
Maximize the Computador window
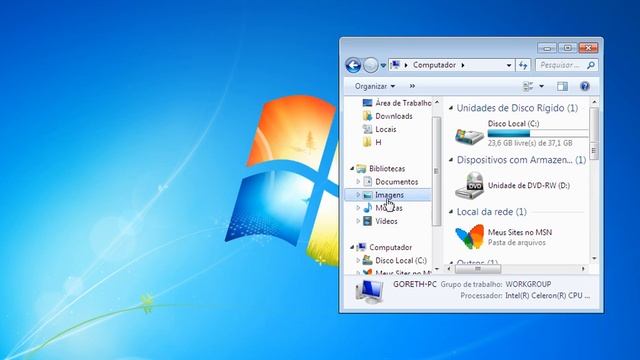coord(567,48)
